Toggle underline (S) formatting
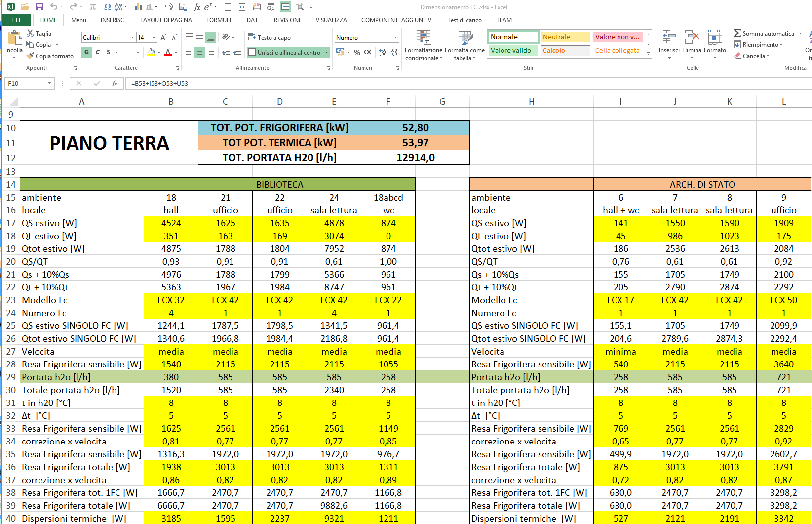The height and width of the screenshot is (524, 812). (x=109, y=52)
